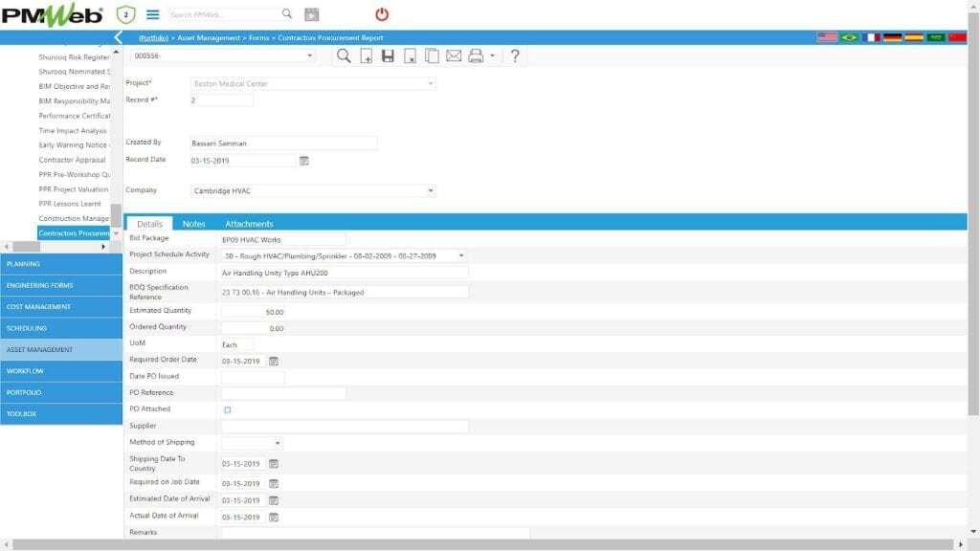Screen dimensions: 980x551
Task: Click the Description input field
Action: click(x=345, y=273)
